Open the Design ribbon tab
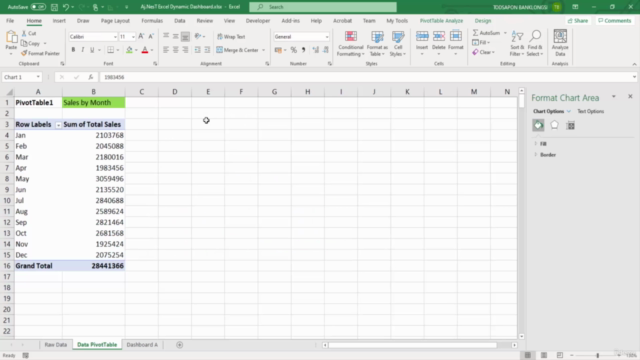 point(483,20)
